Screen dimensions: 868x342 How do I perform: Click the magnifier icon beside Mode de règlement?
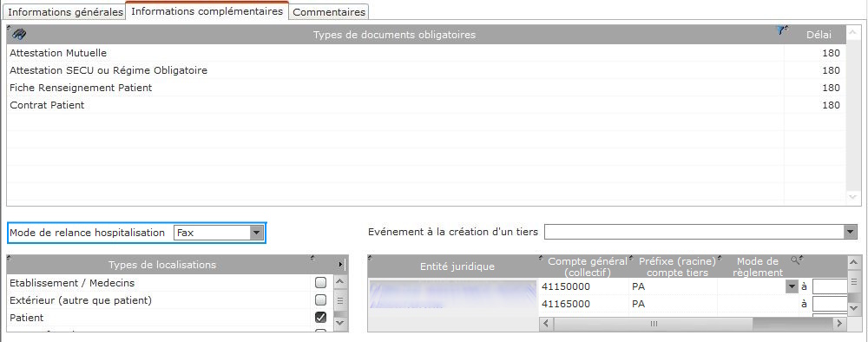[795, 260]
